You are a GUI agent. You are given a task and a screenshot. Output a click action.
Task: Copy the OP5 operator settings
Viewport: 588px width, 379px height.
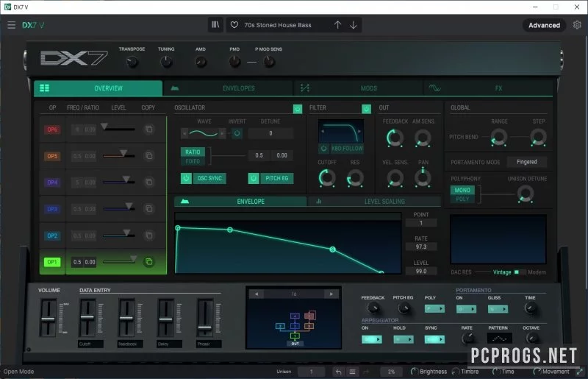(149, 155)
